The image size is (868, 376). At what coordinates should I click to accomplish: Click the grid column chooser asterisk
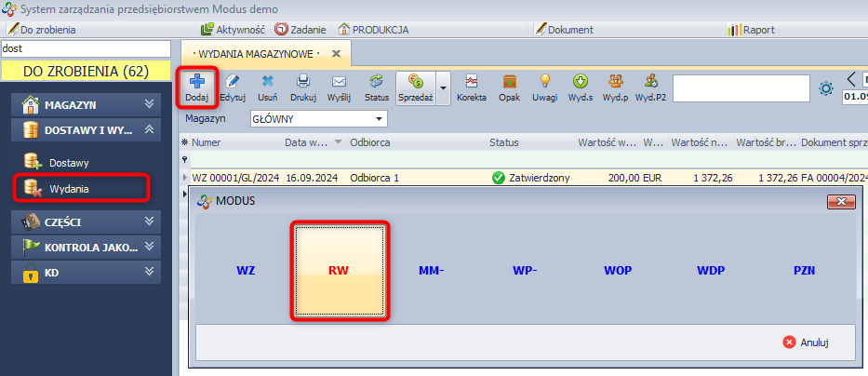[185, 142]
